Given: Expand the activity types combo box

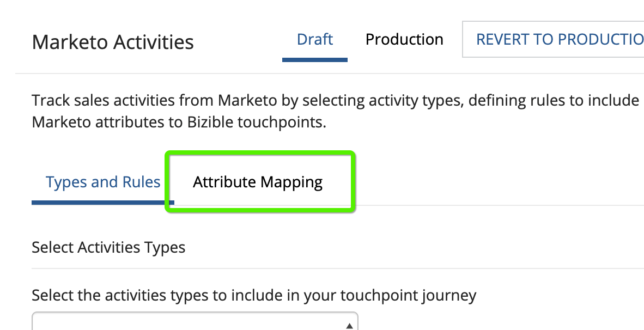Looking at the screenshot, I should (x=195, y=322).
